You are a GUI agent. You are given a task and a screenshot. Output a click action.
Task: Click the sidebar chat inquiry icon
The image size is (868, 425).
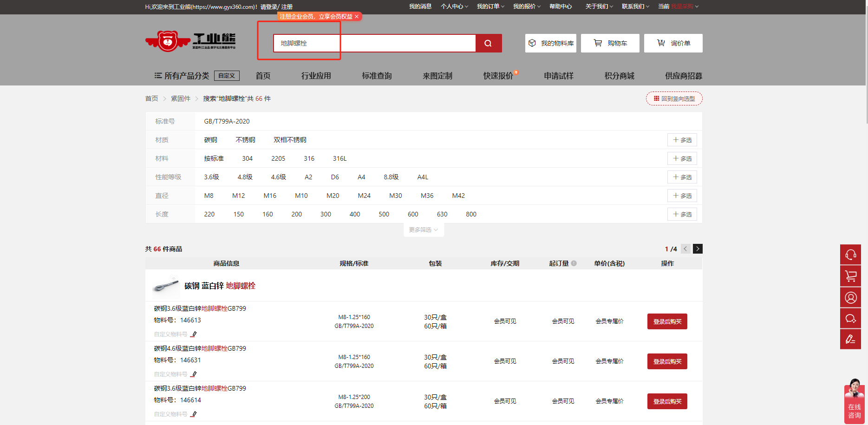pyautogui.click(x=850, y=319)
